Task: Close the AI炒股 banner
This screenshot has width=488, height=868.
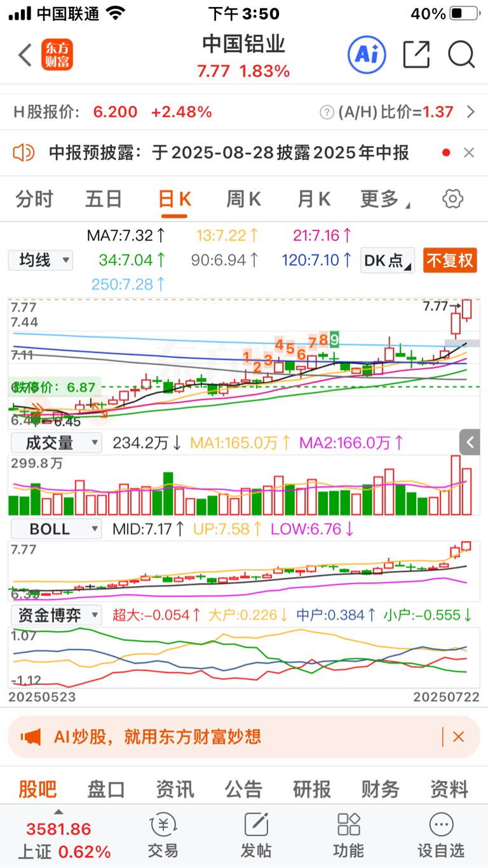Action: click(x=459, y=737)
